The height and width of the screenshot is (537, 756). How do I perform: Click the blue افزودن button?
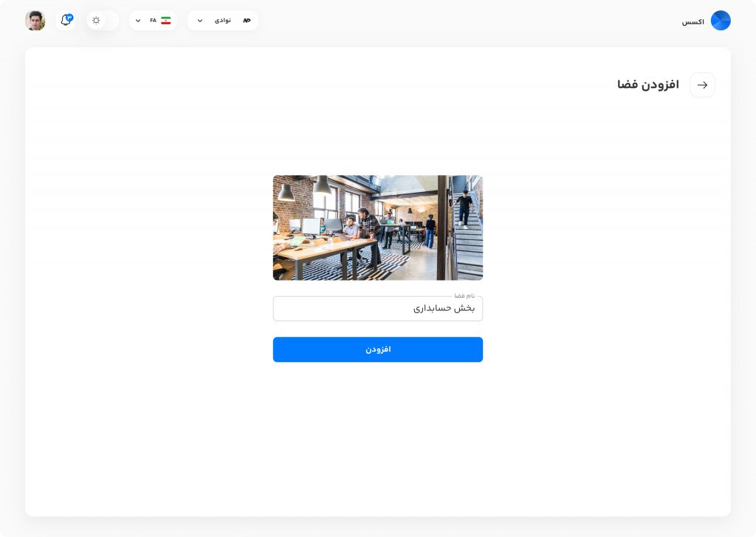pyautogui.click(x=377, y=349)
